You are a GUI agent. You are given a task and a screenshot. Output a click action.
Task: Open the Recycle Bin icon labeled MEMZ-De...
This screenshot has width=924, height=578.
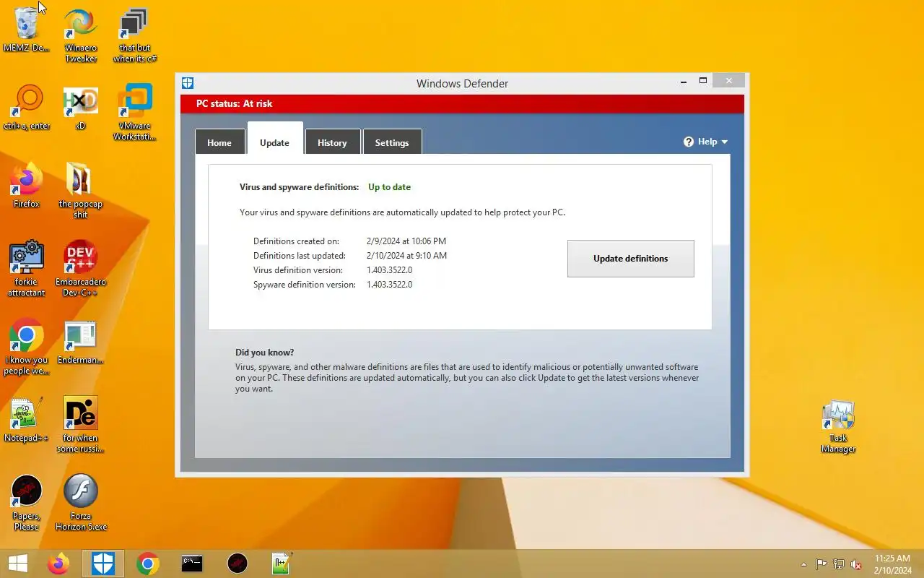coord(27,29)
